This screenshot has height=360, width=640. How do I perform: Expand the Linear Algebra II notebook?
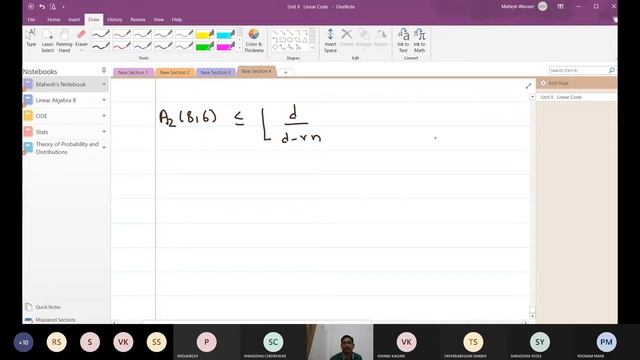pos(104,100)
